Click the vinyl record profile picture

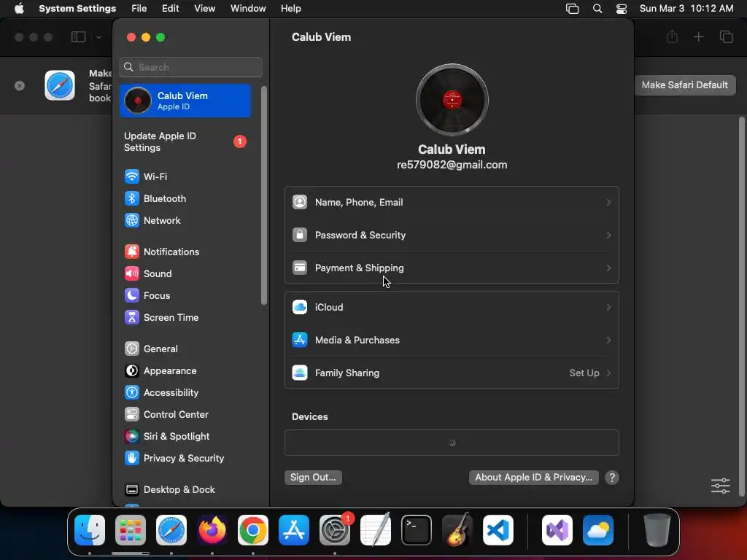(x=452, y=100)
